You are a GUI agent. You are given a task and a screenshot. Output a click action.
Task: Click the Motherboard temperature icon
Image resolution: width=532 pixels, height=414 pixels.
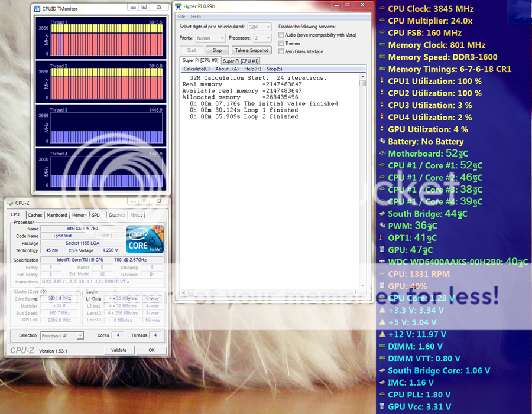(381, 154)
